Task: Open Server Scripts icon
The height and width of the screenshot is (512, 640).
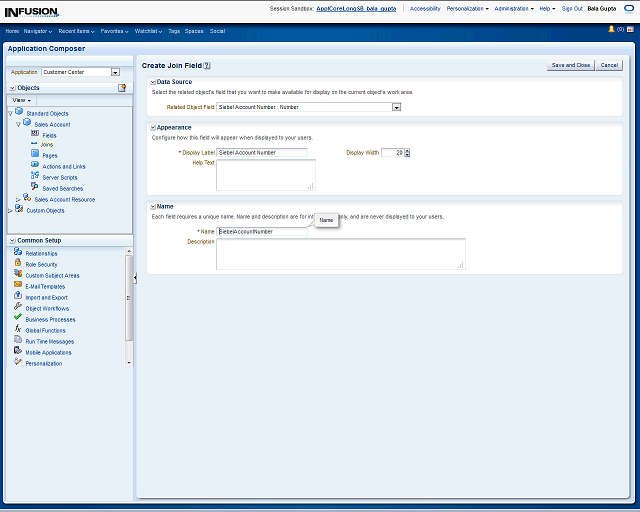Action: 35,177
